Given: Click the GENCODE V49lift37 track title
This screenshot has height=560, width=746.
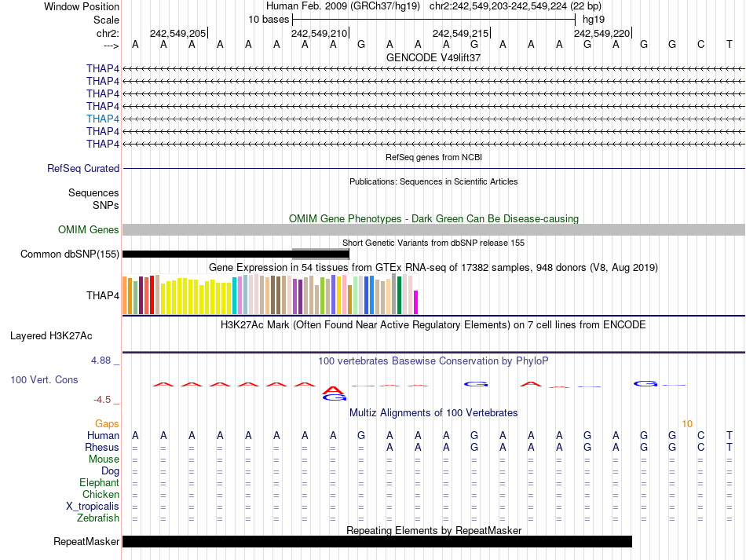Looking at the screenshot, I should (433, 57).
